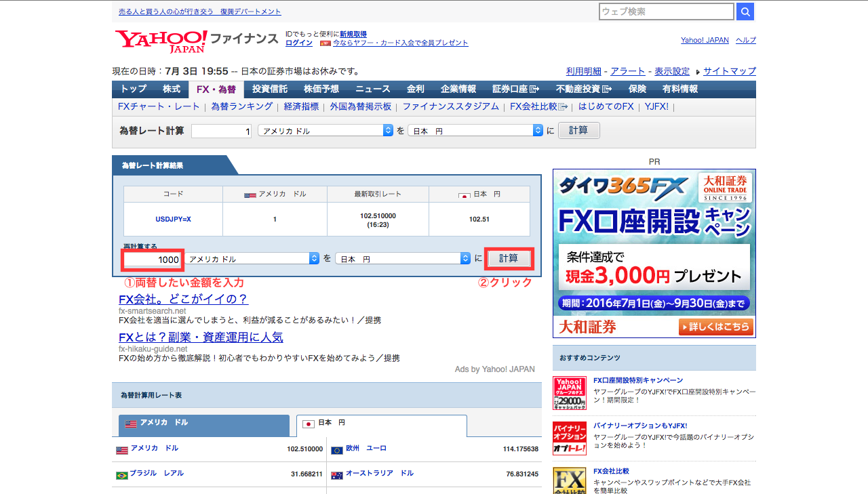Select the 日本 円 rate table tab
Image resolution: width=868 pixels, height=494 pixels.
pyautogui.click(x=382, y=426)
